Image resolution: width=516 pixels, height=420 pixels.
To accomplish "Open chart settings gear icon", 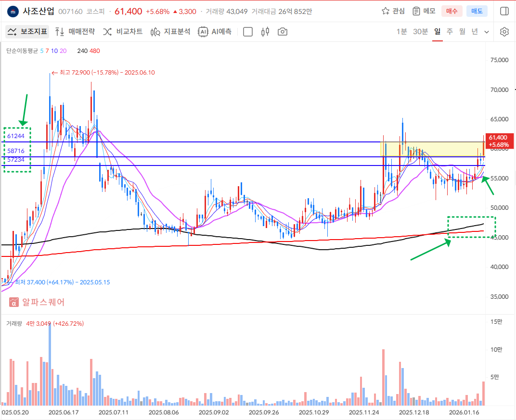I will pyautogui.click(x=504, y=32).
